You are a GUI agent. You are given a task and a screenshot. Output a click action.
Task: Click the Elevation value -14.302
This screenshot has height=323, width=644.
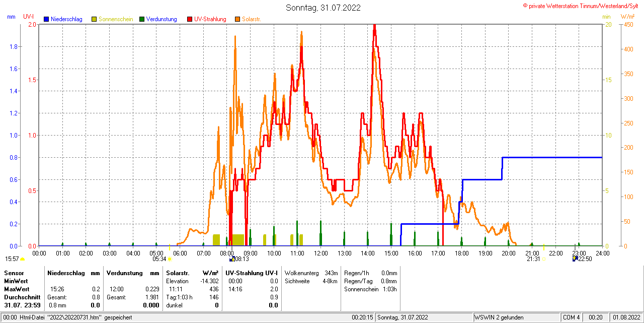pyautogui.click(x=208, y=281)
